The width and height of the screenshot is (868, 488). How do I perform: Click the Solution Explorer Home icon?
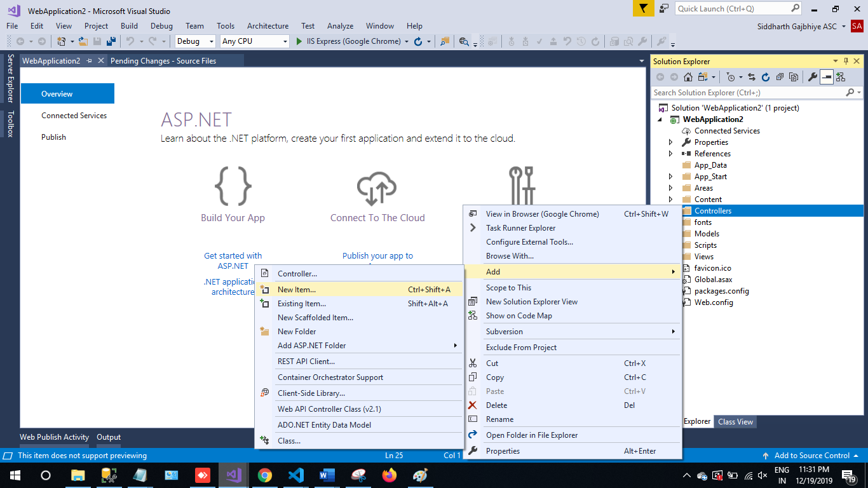[688, 77]
